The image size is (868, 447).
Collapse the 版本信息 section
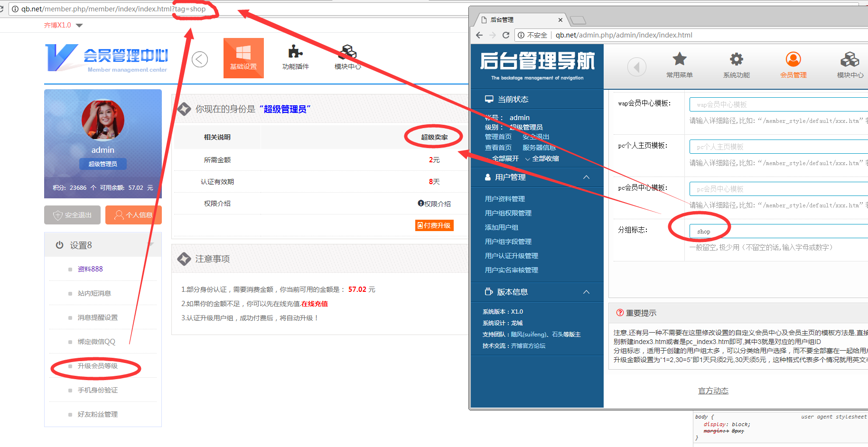[586, 292]
